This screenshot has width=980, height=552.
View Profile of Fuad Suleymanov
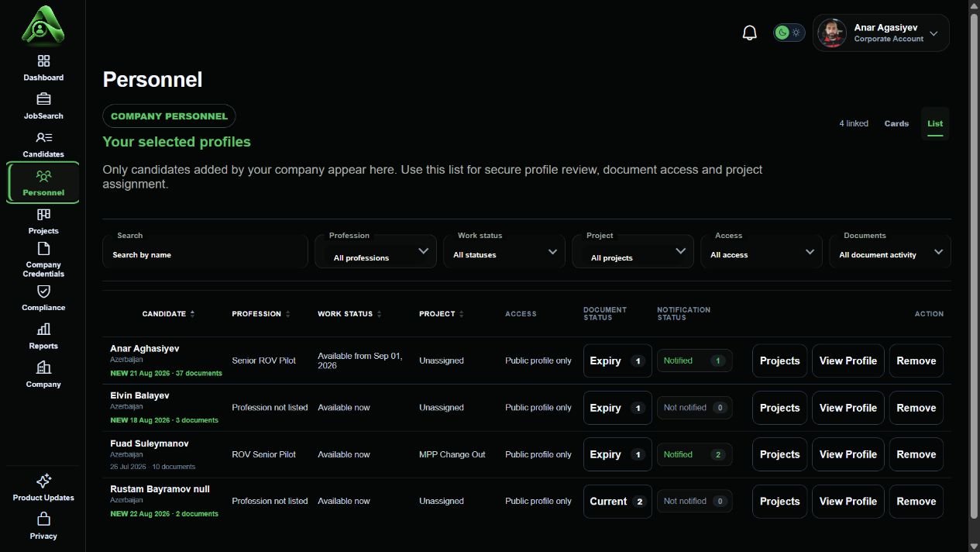point(848,454)
